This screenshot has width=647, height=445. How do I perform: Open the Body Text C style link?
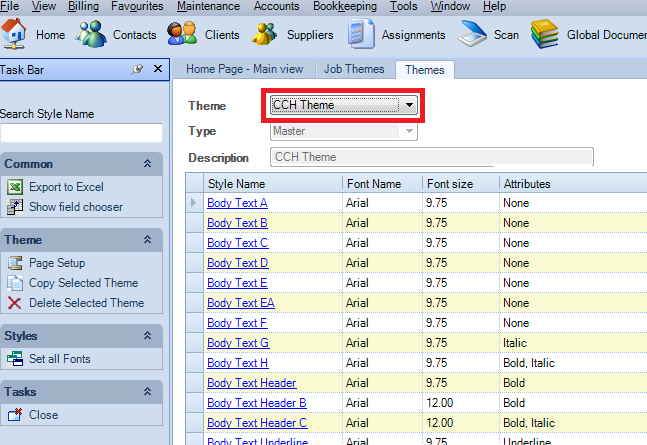click(238, 243)
